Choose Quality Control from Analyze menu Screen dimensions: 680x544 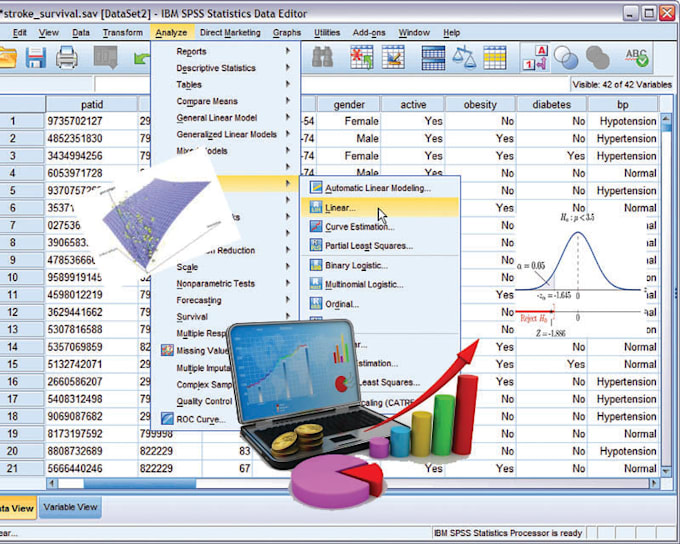click(204, 401)
